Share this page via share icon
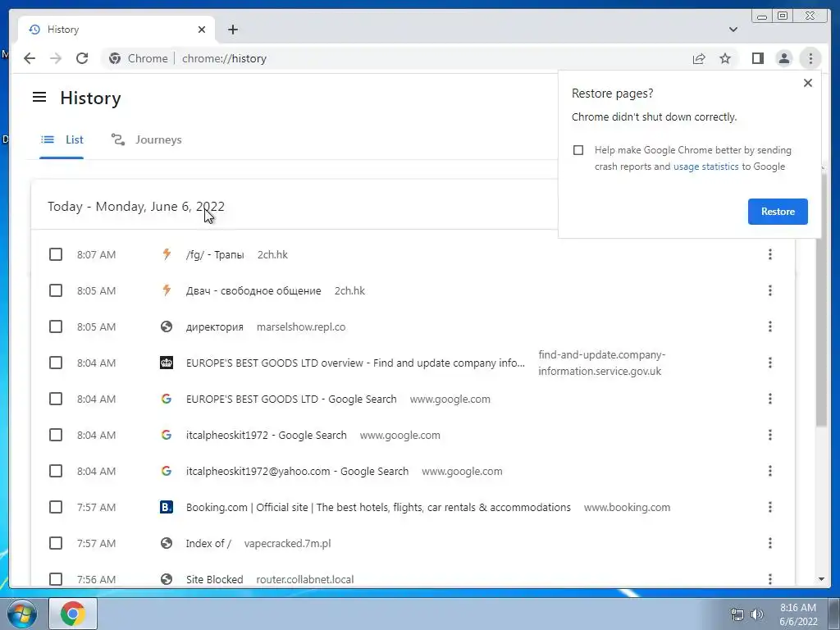Image resolution: width=840 pixels, height=630 pixels. point(699,58)
